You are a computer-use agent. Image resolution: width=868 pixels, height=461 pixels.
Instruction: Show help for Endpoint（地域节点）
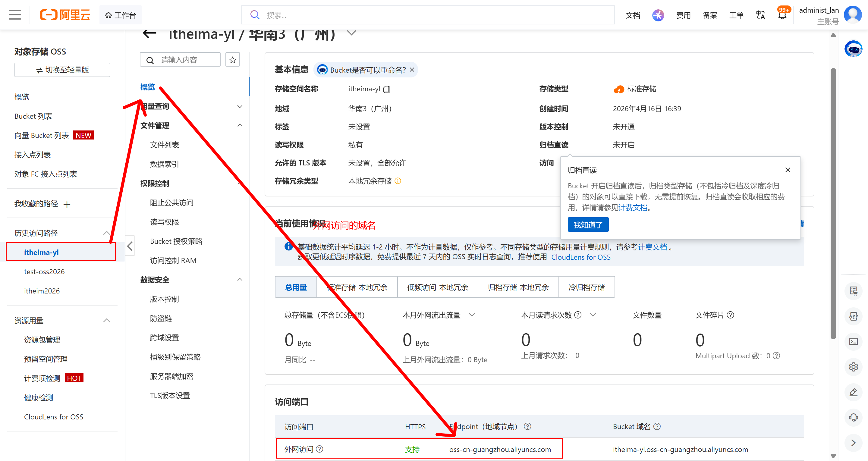point(527,427)
